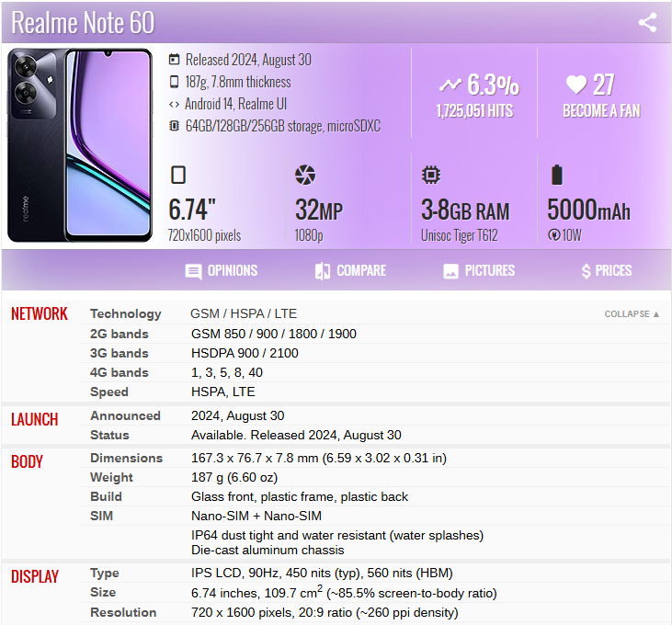Viewport: 672px width, 625px height.
Task: Click the share icon in the header
Action: (647, 22)
